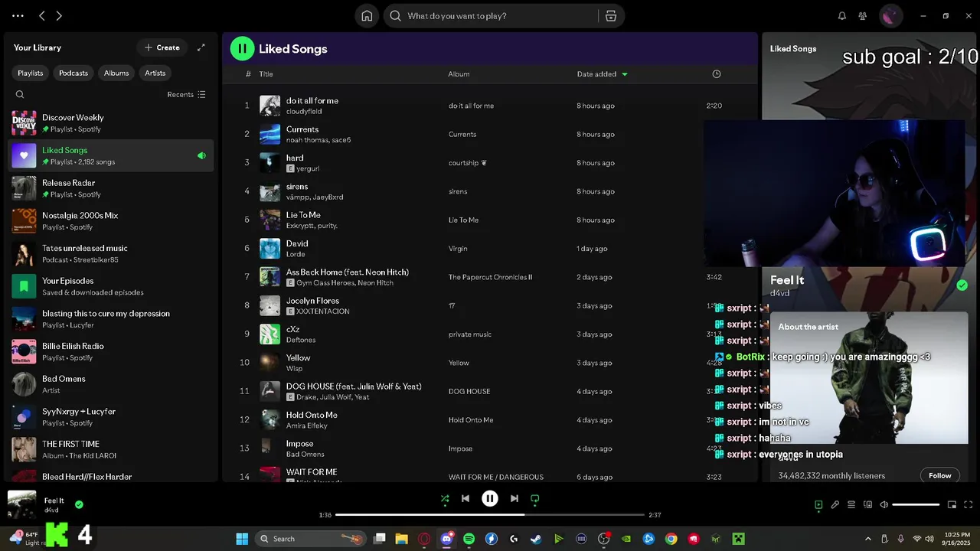Skip to the next track

(x=514, y=498)
